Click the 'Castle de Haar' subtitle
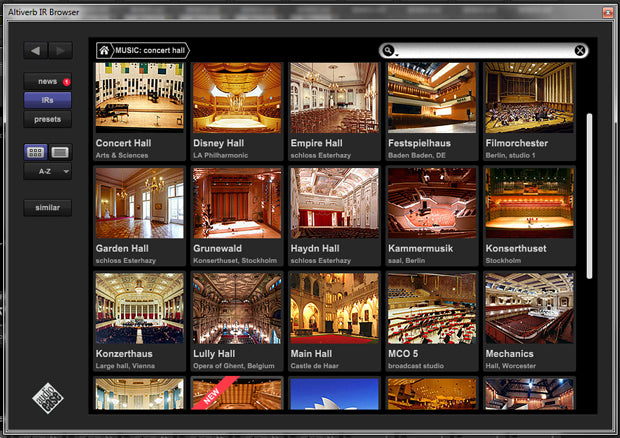This screenshot has width=620, height=438. pyautogui.click(x=315, y=366)
